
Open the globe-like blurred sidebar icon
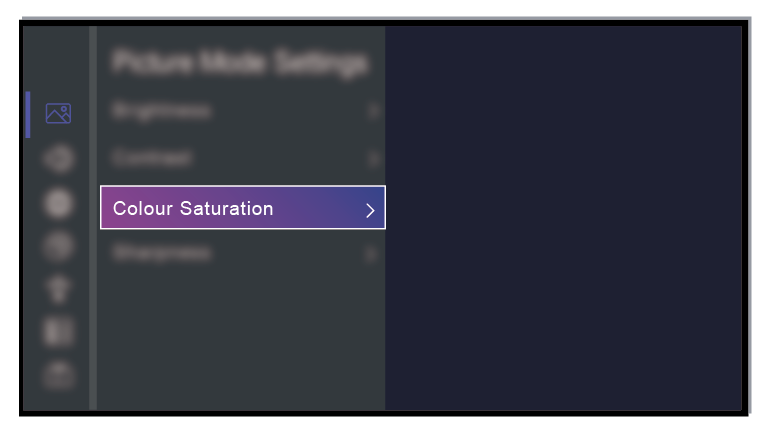click(58, 246)
